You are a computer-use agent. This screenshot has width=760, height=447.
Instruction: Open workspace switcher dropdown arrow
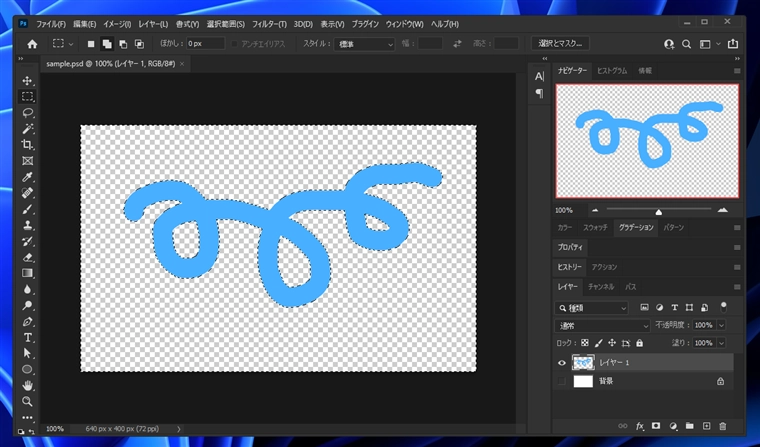pyautogui.click(x=718, y=44)
